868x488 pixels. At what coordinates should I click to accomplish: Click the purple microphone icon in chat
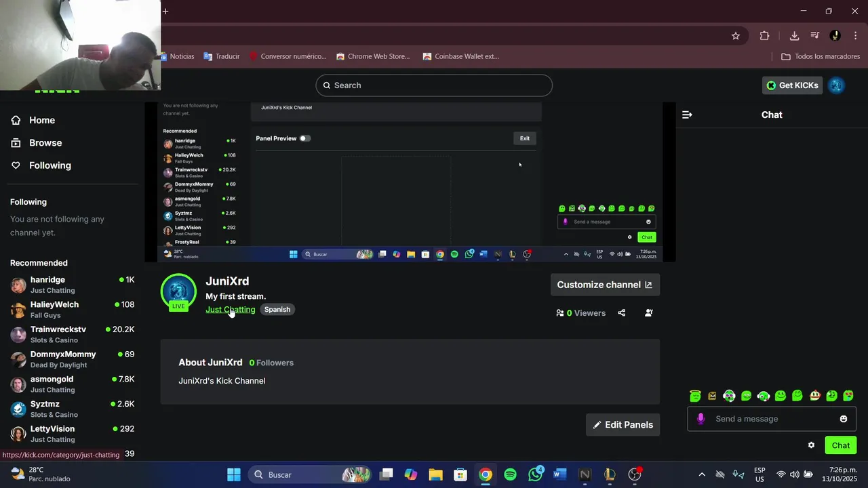701,419
